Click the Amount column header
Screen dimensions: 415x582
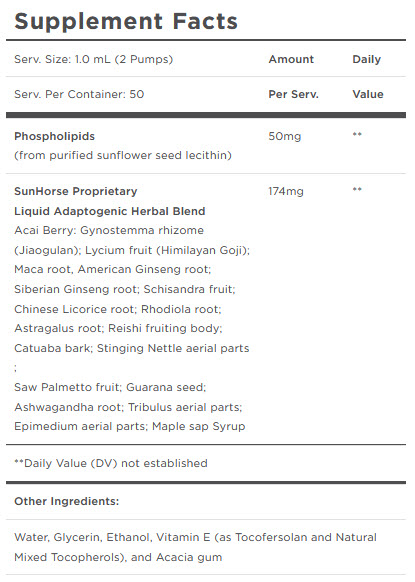pyautogui.click(x=291, y=59)
